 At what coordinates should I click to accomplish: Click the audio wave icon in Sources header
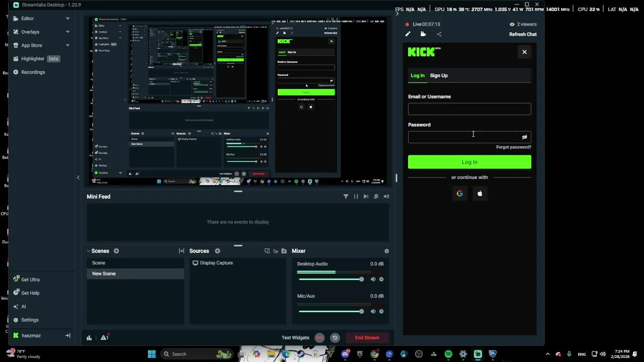(x=276, y=251)
